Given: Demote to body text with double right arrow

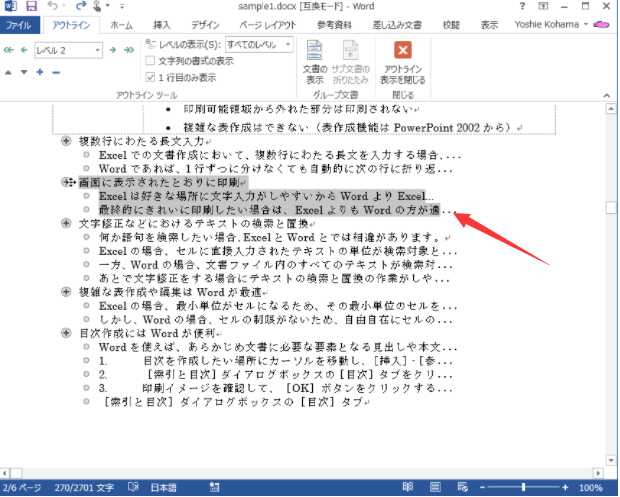Looking at the screenshot, I should pos(129,50).
